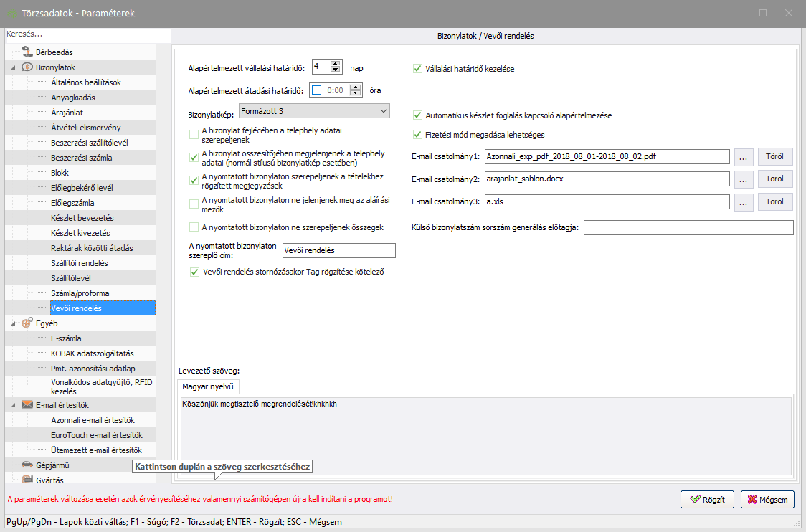Toggle Vállalási határidő kezelése checkbox
The height and width of the screenshot is (532, 806).
(x=417, y=70)
